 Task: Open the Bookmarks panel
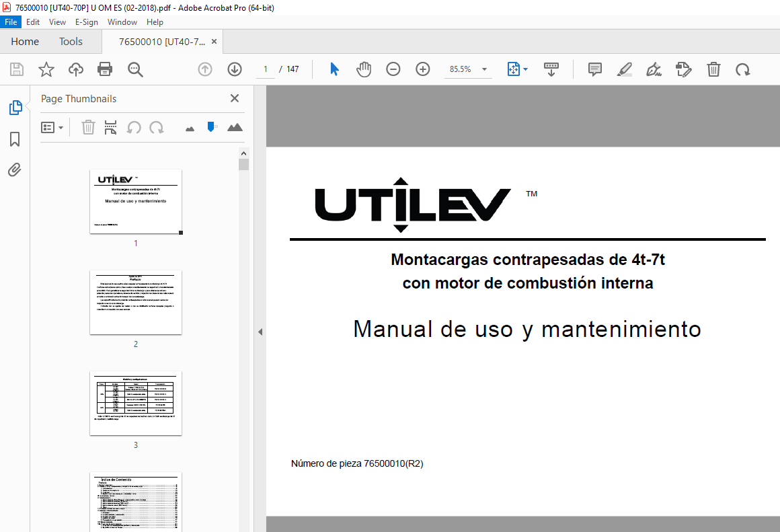(15, 139)
